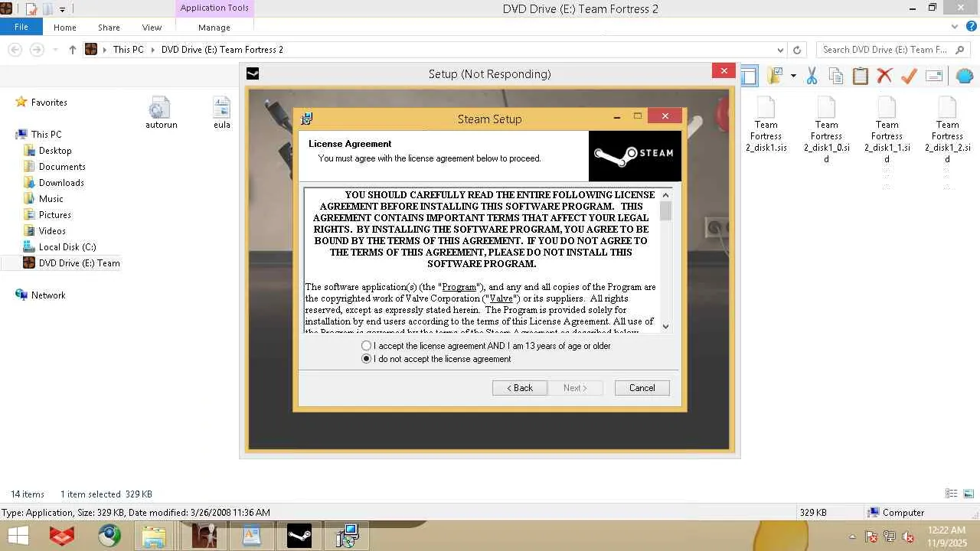The height and width of the screenshot is (551, 980).
Task: Switch to details view in status bar
Action: (952, 494)
